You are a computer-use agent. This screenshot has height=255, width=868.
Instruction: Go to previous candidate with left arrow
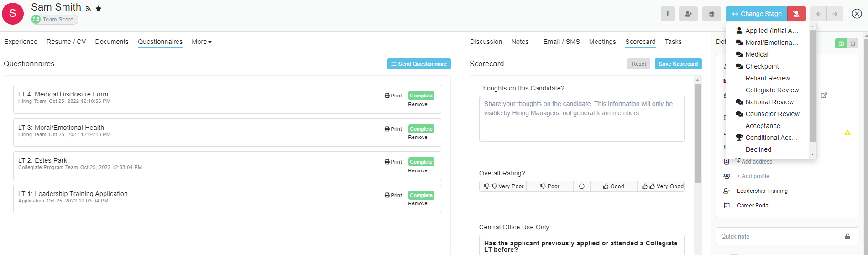click(x=819, y=14)
